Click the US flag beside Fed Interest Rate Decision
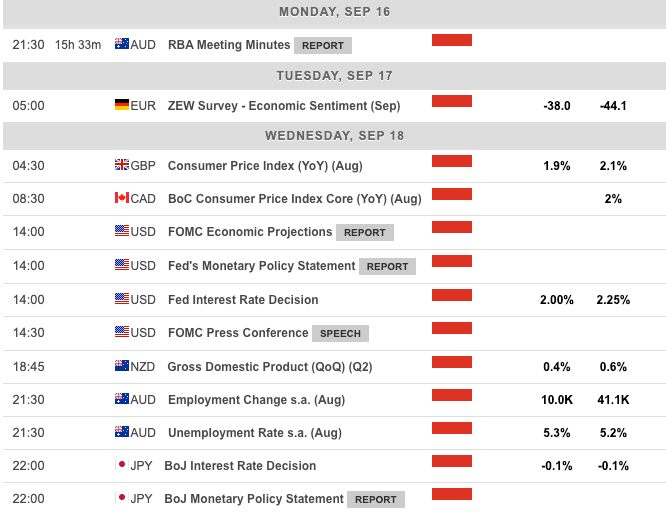Screen dimensions: 666x514 122,300
